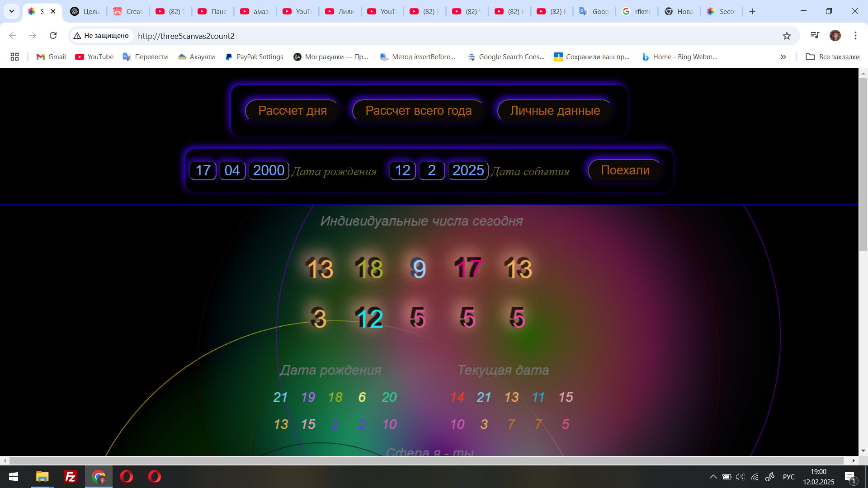
Task: Switch to the Goog translate tab
Action: point(595,12)
